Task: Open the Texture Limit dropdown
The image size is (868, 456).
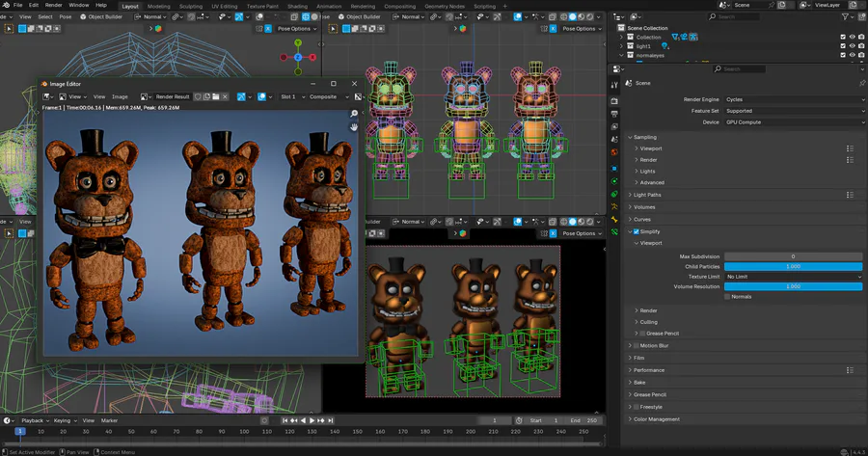Action: pyautogui.click(x=794, y=277)
